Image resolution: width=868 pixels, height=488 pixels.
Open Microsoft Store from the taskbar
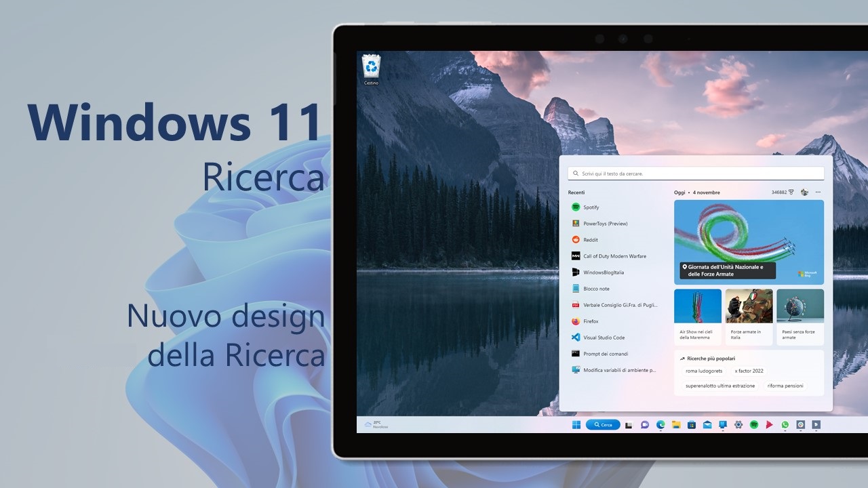tap(692, 425)
